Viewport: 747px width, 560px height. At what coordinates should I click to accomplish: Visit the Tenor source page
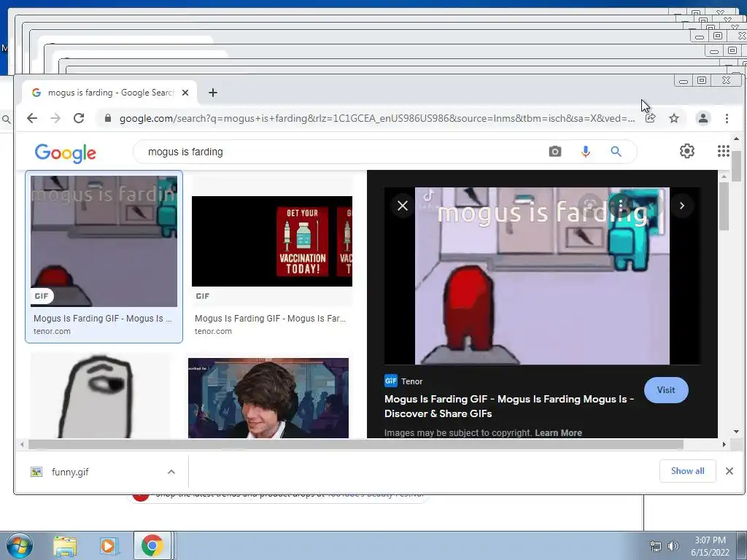[666, 390]
